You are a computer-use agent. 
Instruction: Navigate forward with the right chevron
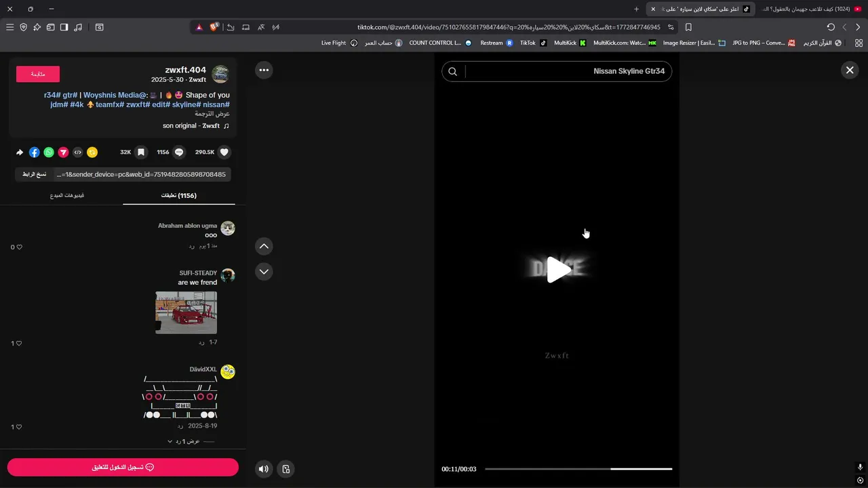pyautogui.click(x=858, y=27)
